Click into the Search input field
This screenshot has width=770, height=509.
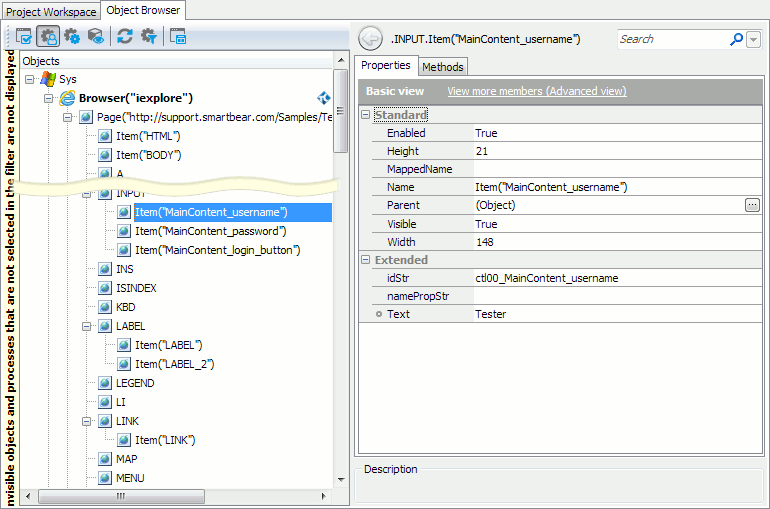point(673,39)
